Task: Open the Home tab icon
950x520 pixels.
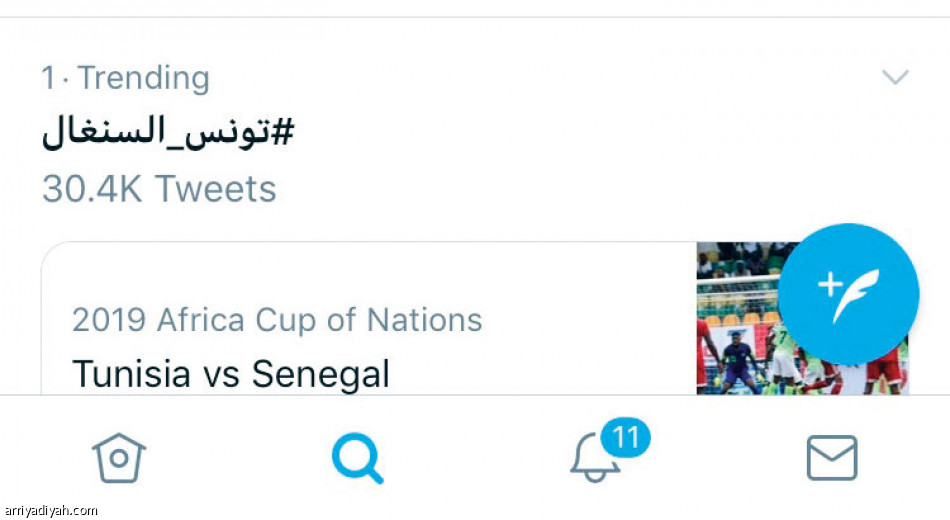Action: tap(119, 458)
